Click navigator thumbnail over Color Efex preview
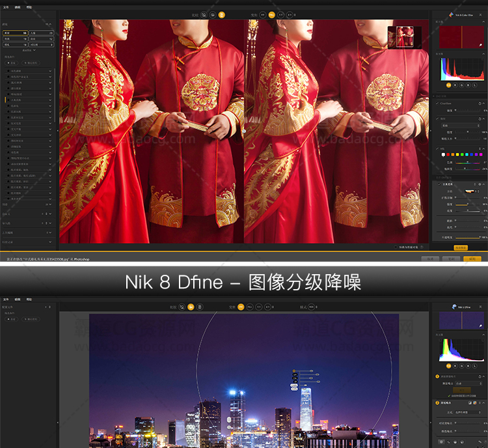 click(405, 37)
